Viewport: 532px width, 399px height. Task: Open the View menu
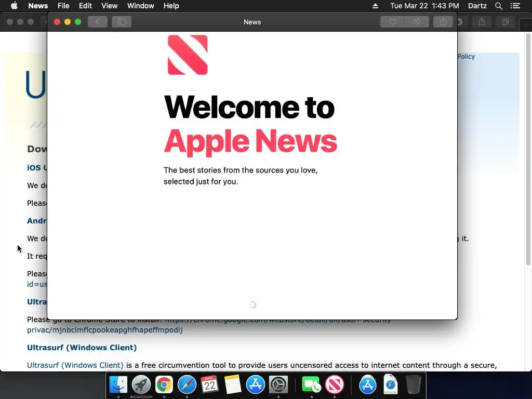[x=109, y=6]
